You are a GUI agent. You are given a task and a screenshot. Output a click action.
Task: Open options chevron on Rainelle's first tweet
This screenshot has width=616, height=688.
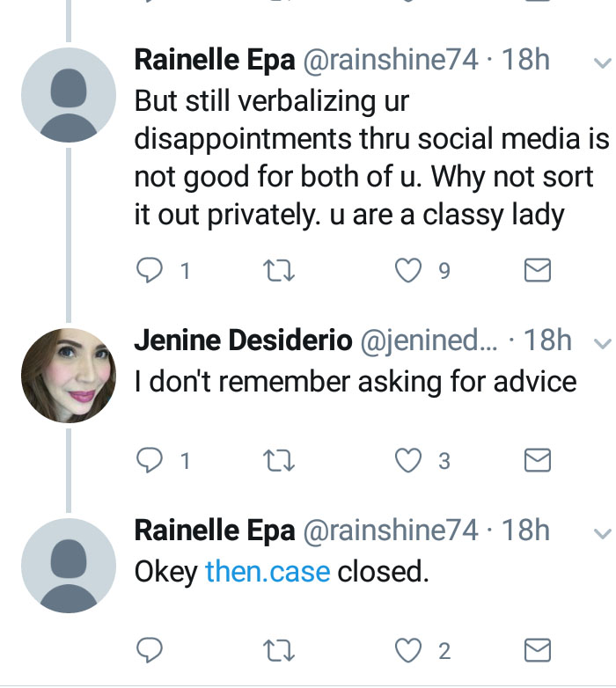click(x=603, y=63)
